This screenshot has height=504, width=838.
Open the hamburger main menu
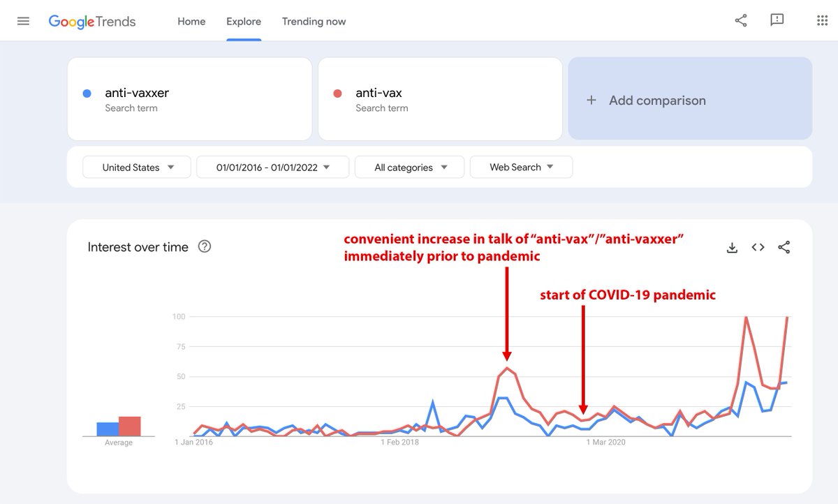point(23,21)
